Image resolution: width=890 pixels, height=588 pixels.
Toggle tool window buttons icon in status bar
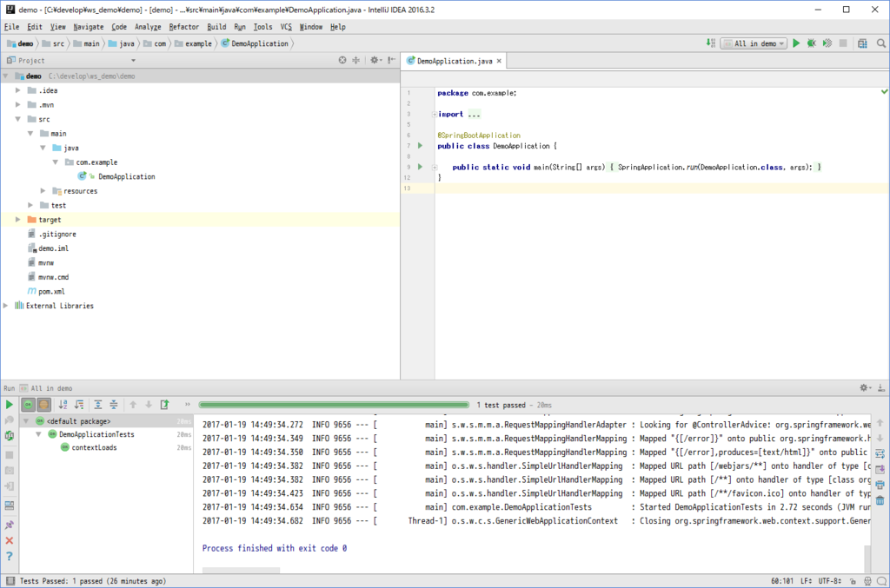10,581
